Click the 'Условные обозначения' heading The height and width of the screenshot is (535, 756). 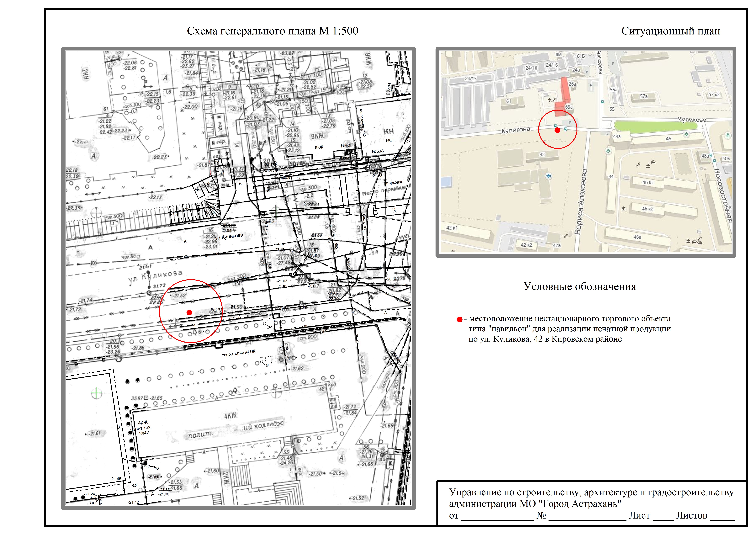click(x=580, y=287)
